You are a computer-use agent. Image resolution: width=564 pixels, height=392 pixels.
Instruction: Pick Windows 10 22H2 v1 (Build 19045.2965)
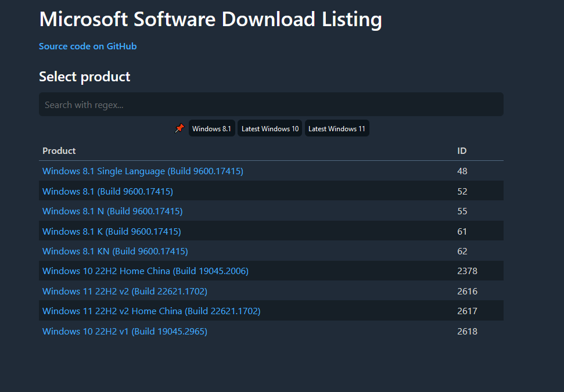click(125, 331)
